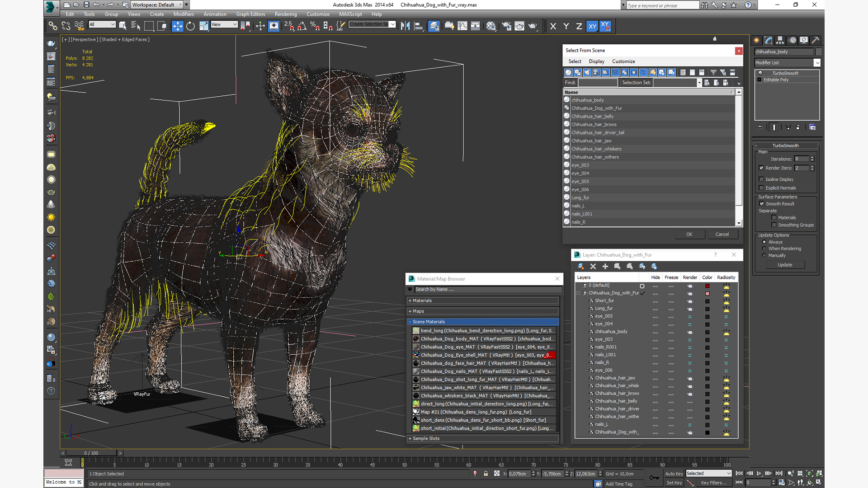
Task: Enable Separate by Materials checkbox
Action: [x=774, y=218]
